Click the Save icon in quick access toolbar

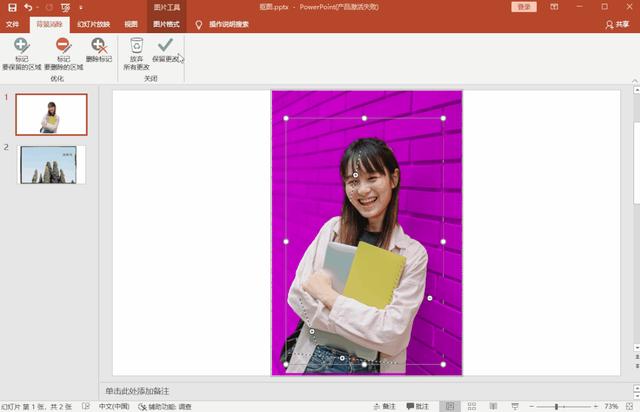[12, 7]
